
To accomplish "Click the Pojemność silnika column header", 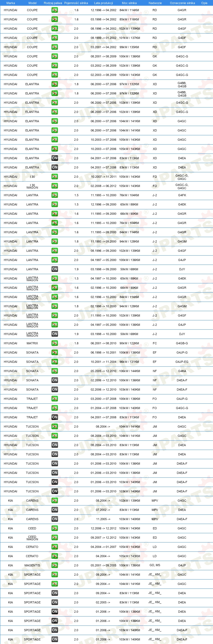I will [x=76, y=3].
